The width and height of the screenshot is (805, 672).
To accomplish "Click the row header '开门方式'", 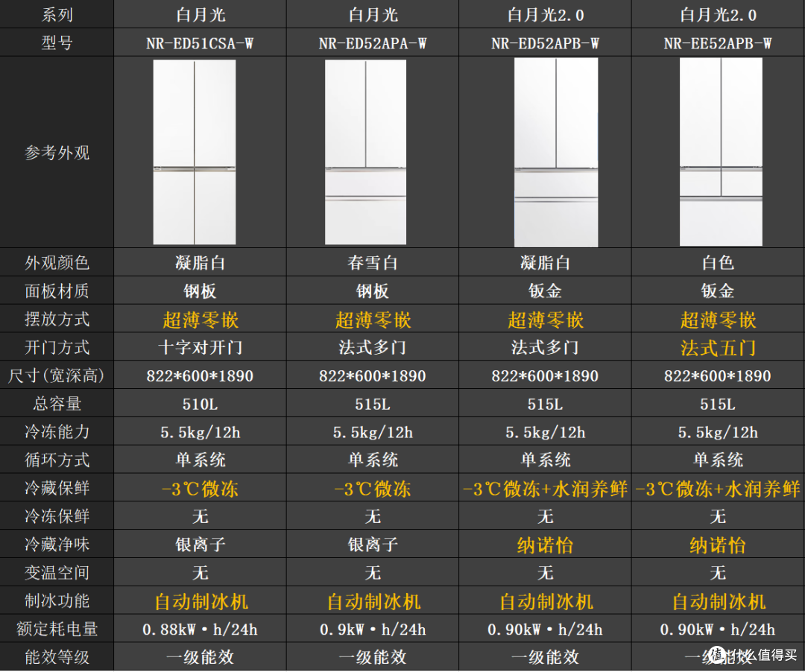I will (57, 348).
